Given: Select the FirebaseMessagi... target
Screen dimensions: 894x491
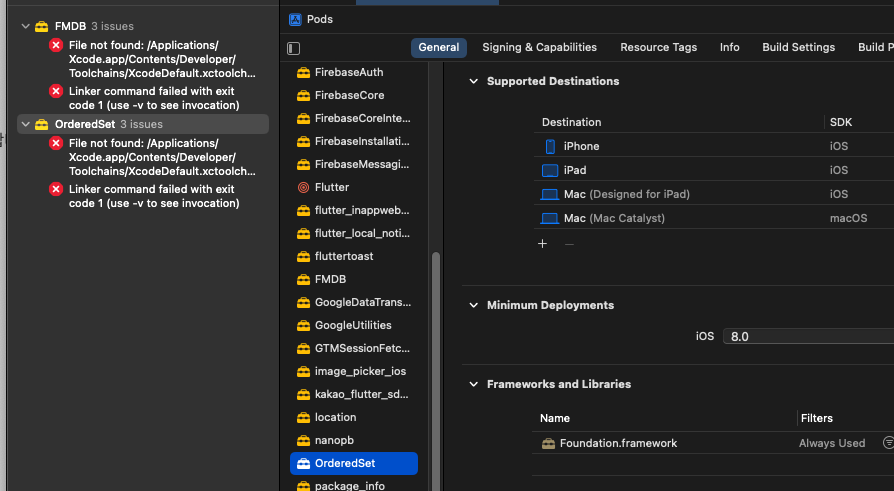Looking at the screenshot, I should click(354, 164).
